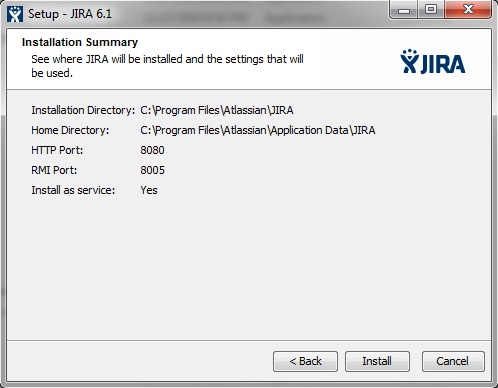Cancel the JIRA setup
Viewport: 498px width, 388px height.
[453, 361]
